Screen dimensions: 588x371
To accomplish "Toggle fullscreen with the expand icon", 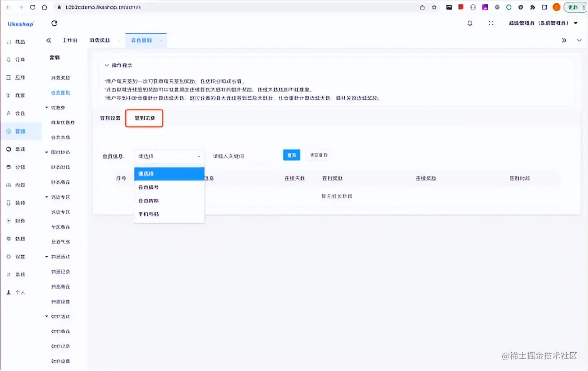I will pos(491,23).
